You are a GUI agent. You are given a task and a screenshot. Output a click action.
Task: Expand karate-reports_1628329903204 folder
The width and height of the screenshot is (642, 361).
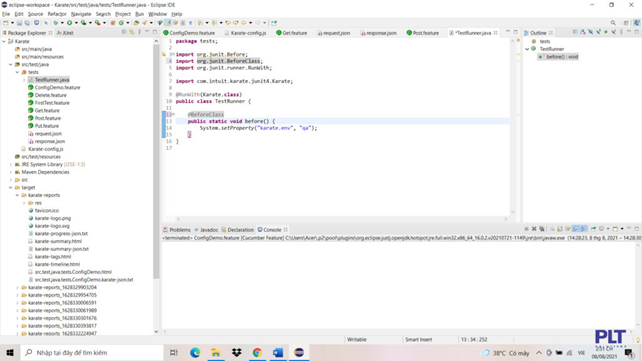(x=17, y=287)
